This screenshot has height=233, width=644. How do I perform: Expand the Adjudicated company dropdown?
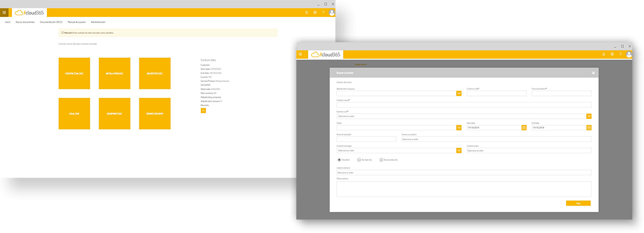click(459, 93)
